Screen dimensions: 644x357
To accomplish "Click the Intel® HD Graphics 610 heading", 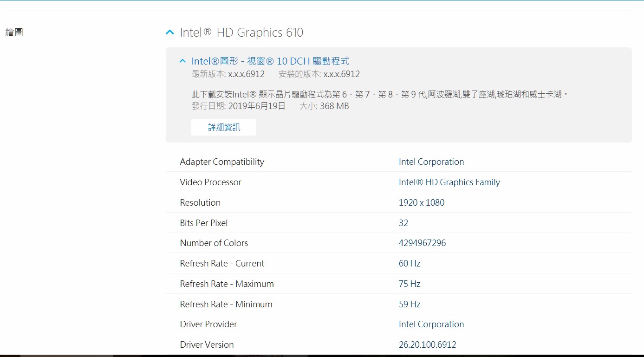I will [x=241, y=32].
